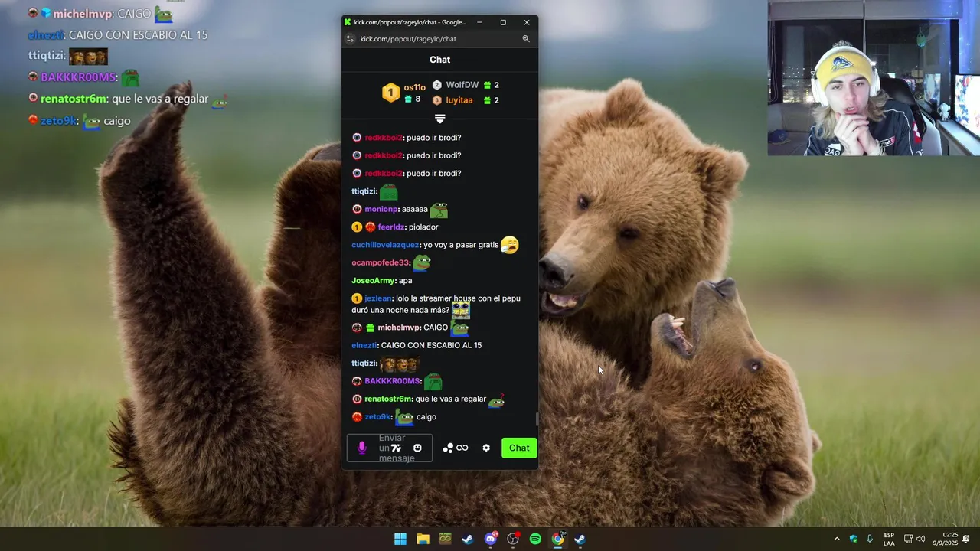Click the 'apa' message text
This screenshot has height=551, width=980.
click(x=406, y=281)
